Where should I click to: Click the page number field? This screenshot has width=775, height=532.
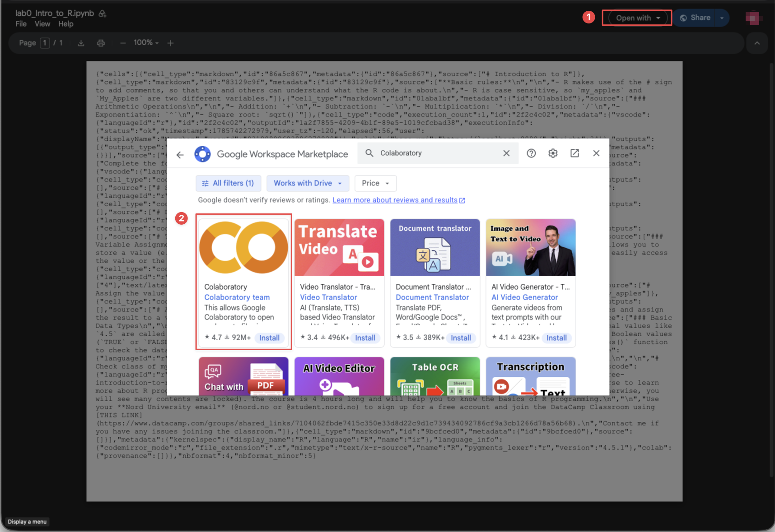pyautogui.click(x=45, y=43)
